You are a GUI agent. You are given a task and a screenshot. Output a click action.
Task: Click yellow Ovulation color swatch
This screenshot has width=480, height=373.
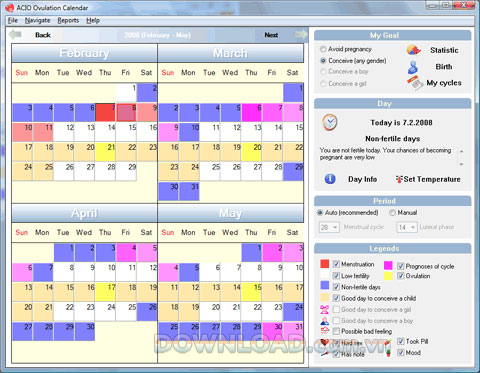pyautogui.click(x=388, y=276)
